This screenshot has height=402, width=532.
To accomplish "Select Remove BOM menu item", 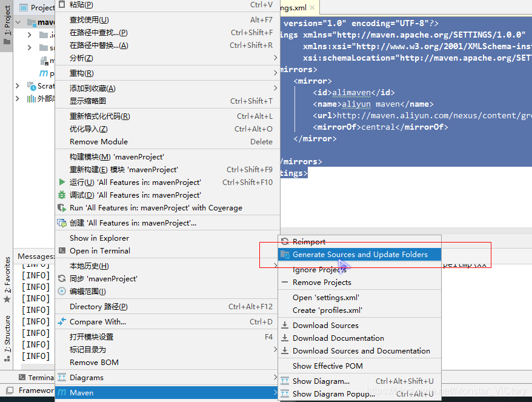I will (168, 362).
